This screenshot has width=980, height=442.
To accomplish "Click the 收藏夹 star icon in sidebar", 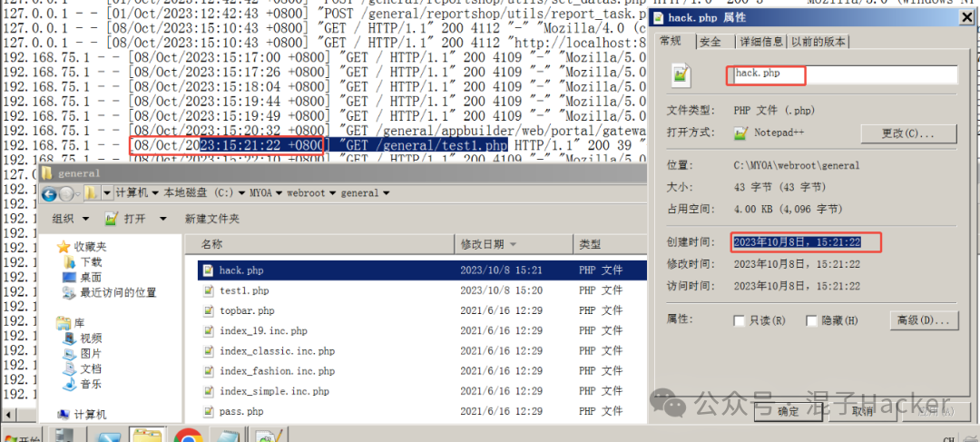I will click(x=64, y=247).
